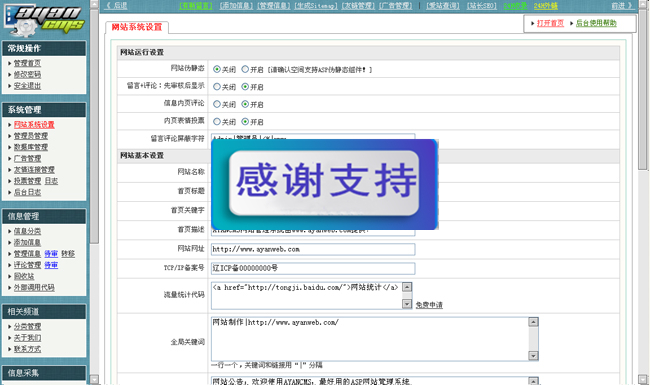Image resolution: width=650 pixels, height=385 pixels.
Task: Open 有新留言 in top navigation
Action: [196, 6]
